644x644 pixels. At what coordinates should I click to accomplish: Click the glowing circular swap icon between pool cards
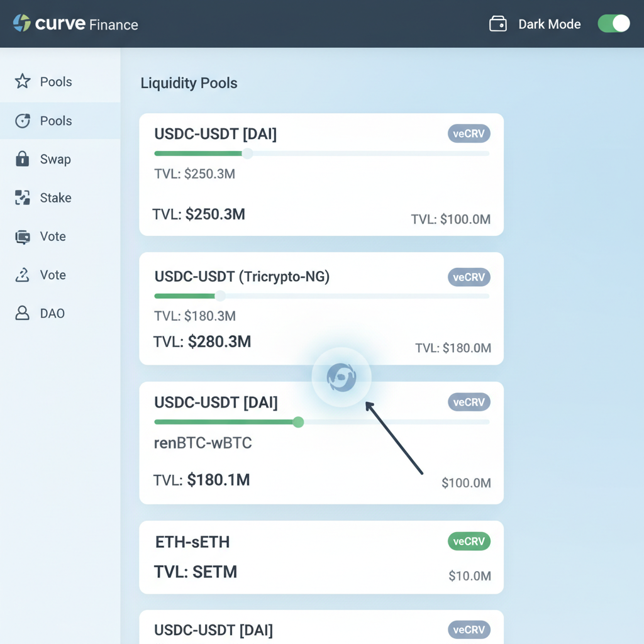click(x=341, y=377)
